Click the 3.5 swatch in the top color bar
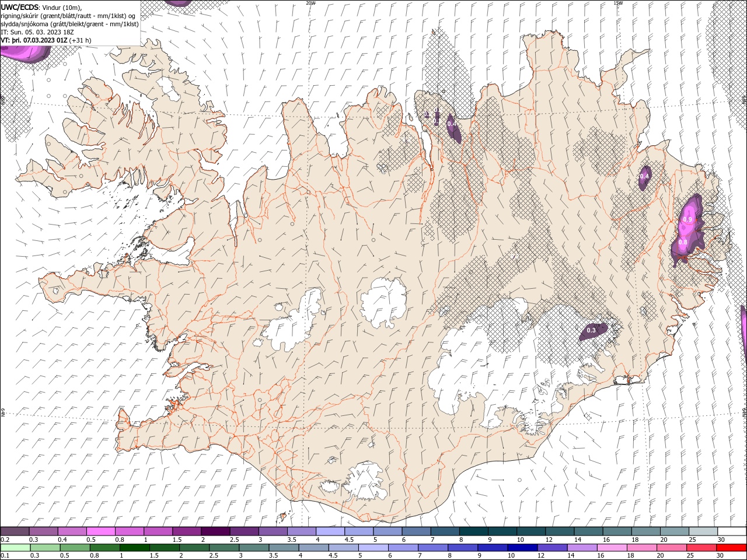The width and height of the screenshot is (747, 560). [x=302, y=531]
